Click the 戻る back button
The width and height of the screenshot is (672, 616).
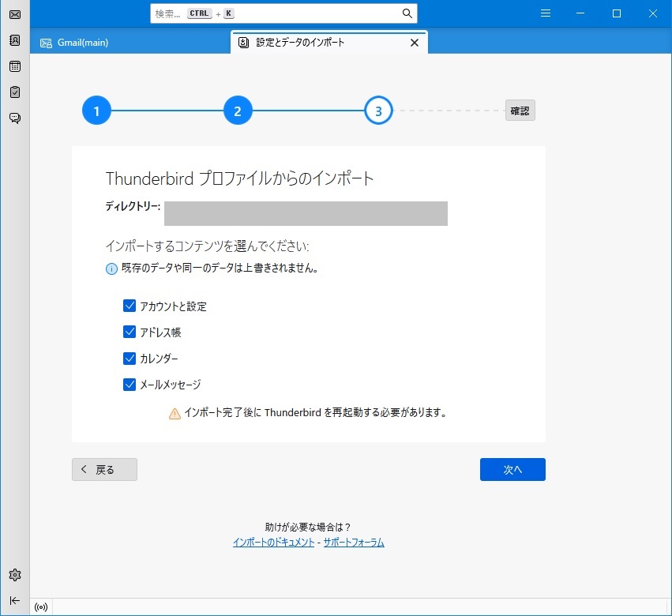[x=104, y=469]
